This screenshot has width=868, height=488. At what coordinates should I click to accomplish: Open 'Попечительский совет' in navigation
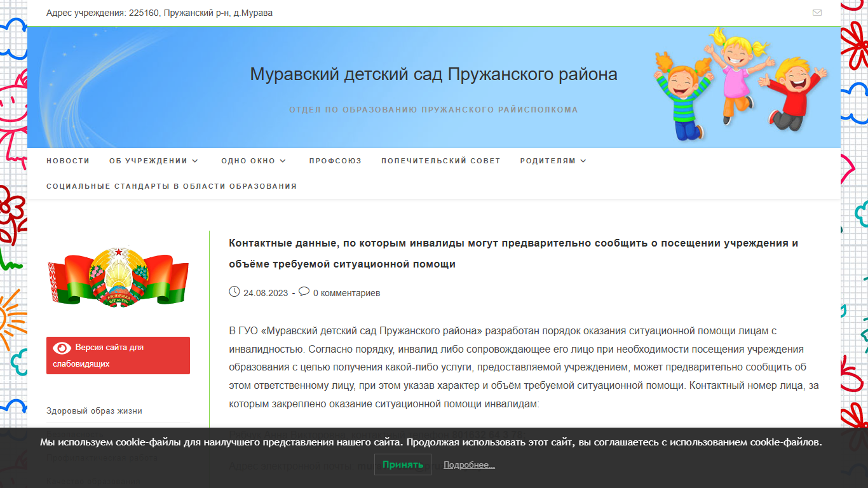(x=441, y=161)
